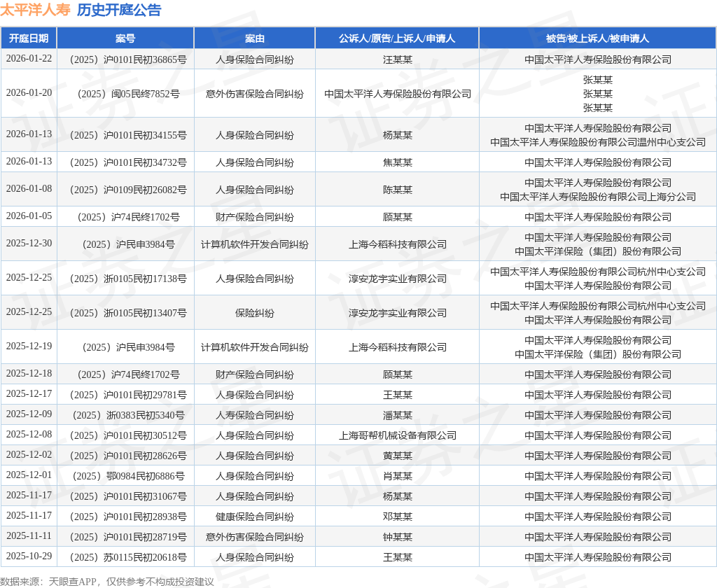
Task: Click 中国太平洋人寿保险股份有限公司温州中心支公司 defendant
Action: coord(598,142)
